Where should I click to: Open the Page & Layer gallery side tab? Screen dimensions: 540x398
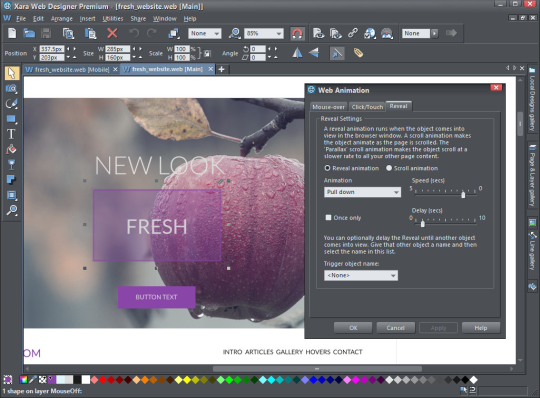tap(532, 176)
